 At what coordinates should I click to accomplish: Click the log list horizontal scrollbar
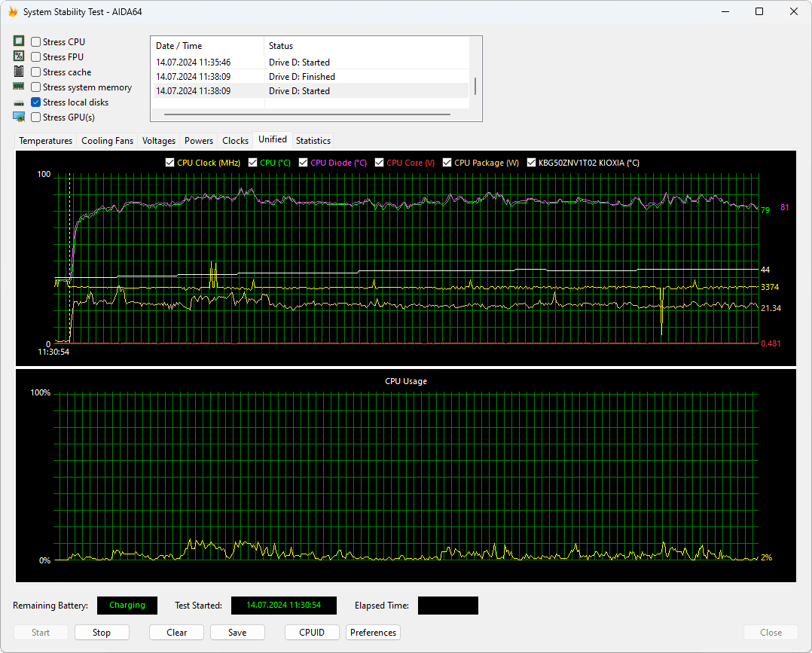pyautogui.click(x=307, y=114)
